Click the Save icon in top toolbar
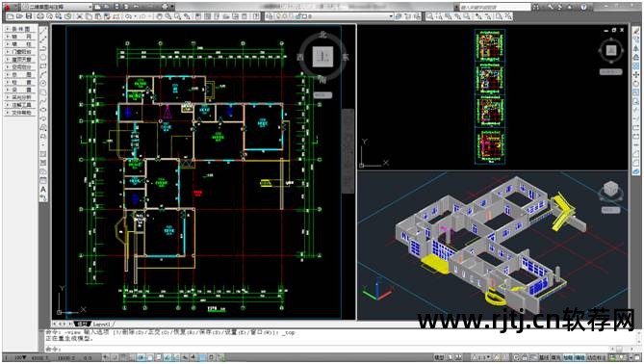This screenshot has width=644, height=364. point(29,16)
